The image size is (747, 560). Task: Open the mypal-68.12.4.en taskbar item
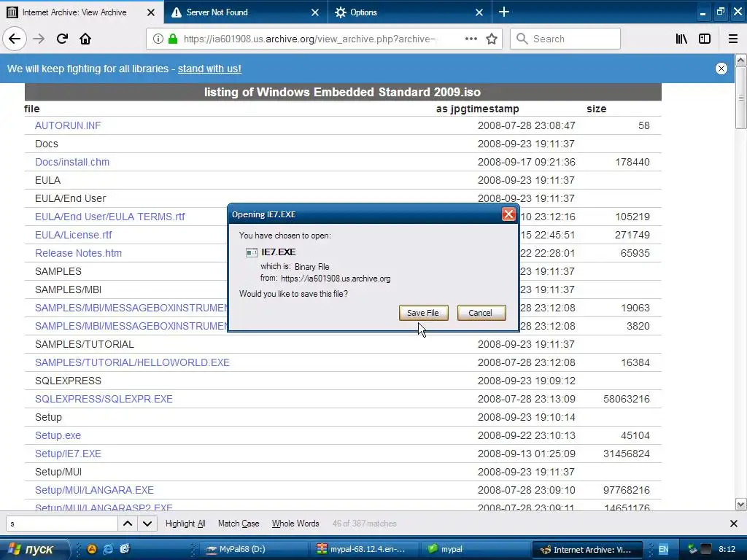tap(365, 550)
